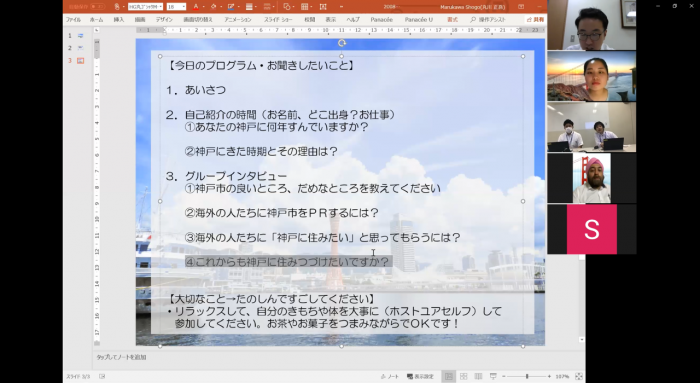Open the customize quick access toolbar arrow

(x=341, y=7)
